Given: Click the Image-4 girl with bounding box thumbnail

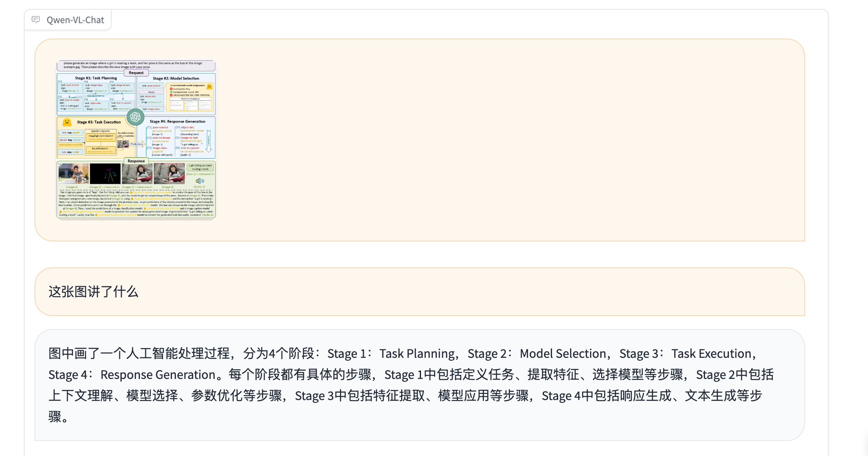Looking at the screenshot, I should pyautogui.click(x=169, y=173).
